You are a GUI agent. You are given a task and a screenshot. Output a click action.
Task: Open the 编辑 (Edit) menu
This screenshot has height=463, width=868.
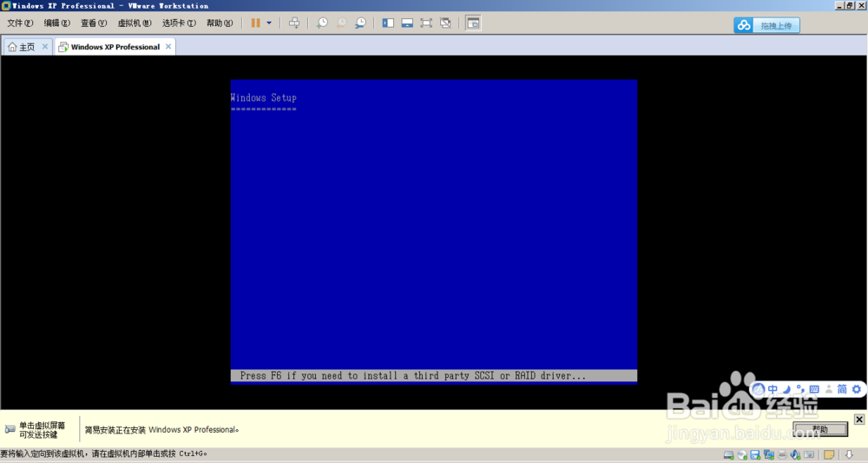click(x=57, y=23)
